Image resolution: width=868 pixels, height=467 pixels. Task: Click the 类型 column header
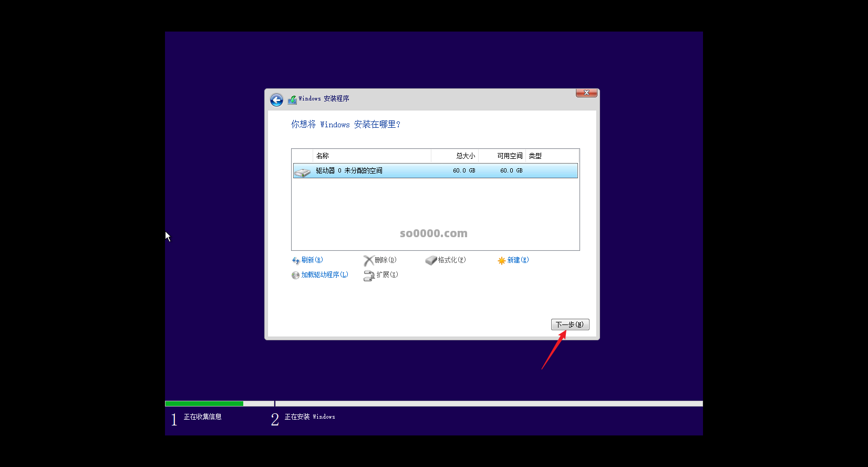click(x=535, y=156)
